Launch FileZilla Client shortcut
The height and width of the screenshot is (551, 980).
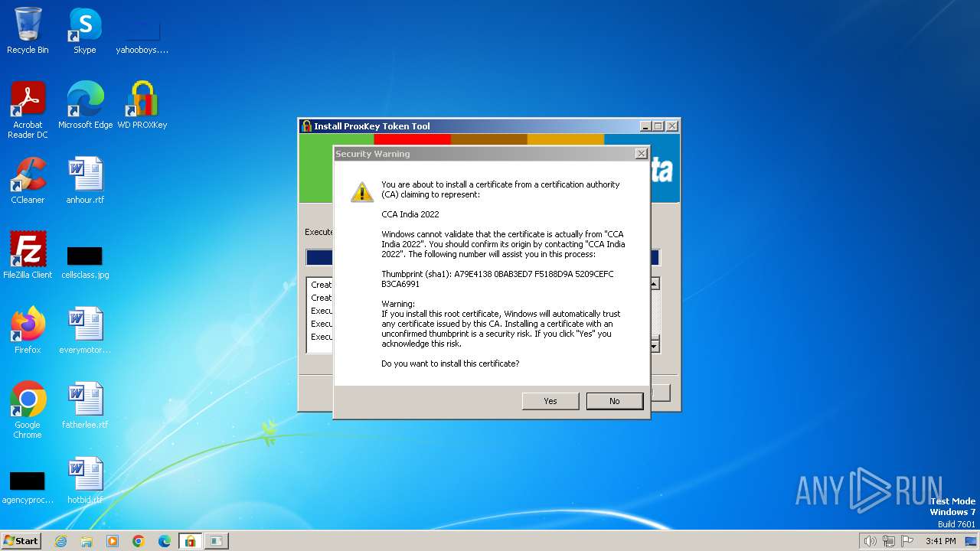tap(28, 256)
